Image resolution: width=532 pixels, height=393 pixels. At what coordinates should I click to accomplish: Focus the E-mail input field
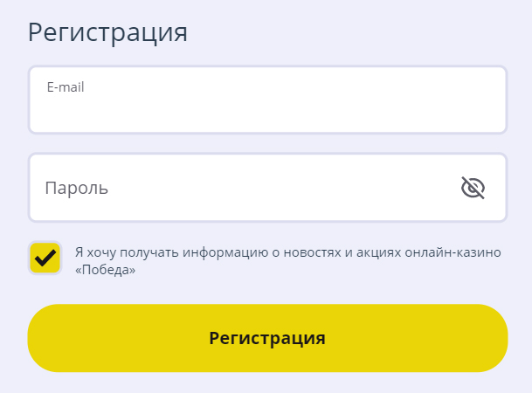click(x=267, y=100)
